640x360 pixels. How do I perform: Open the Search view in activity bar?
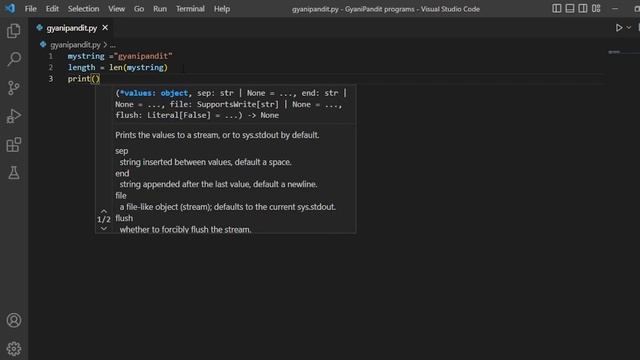(13, 59)
